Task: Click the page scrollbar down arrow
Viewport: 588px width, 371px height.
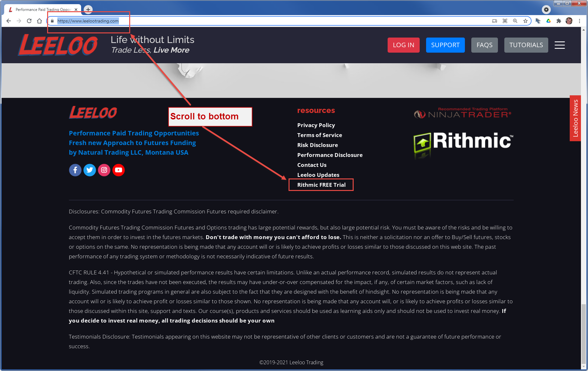Action: click(584, 367)
